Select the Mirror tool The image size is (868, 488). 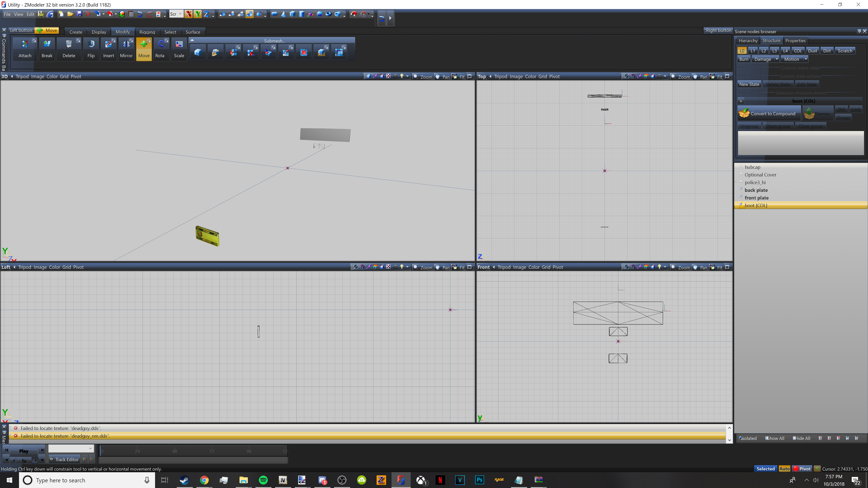pos(126,49)
